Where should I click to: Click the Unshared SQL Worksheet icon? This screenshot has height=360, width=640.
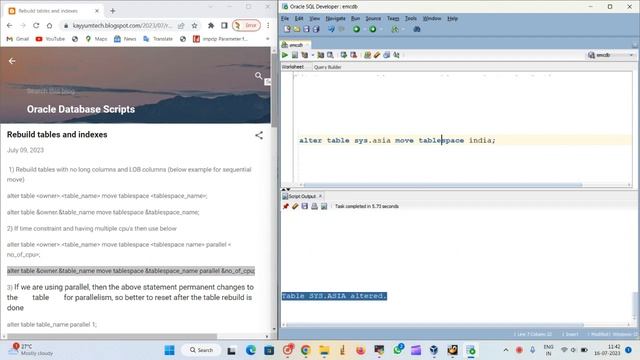click(367, 55)
